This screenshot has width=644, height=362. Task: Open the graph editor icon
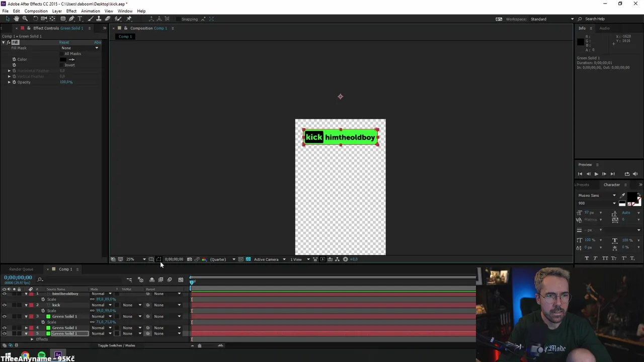[181, 280]
